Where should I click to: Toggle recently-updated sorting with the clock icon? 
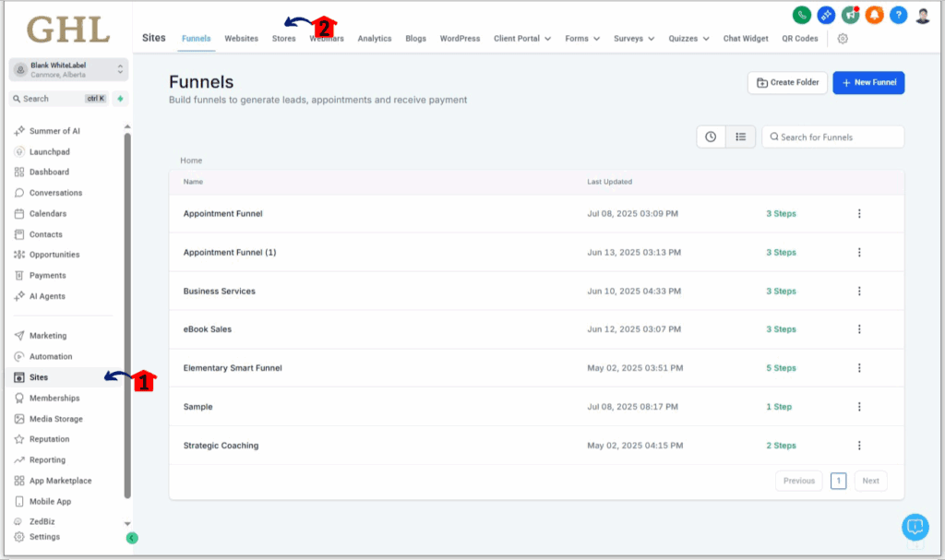[710, 136]
